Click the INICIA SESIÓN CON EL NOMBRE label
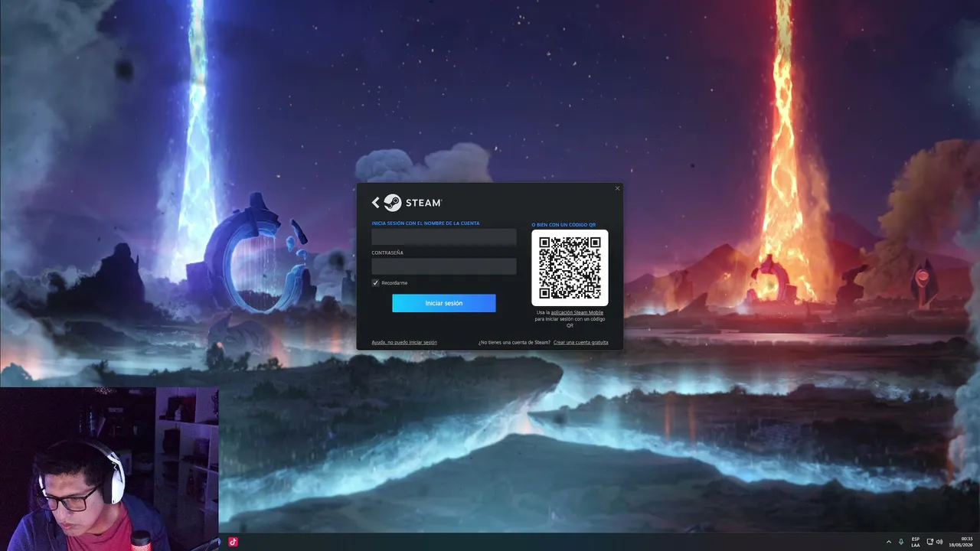Image resolution: width=980 pixels, height=551 pixels. pyautogui.click(x=426, y=223)
